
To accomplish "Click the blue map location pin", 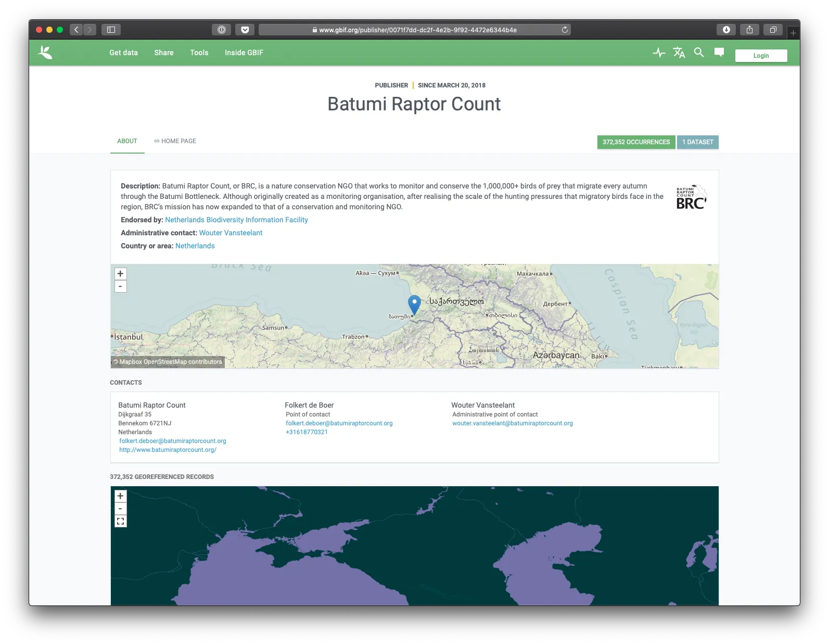I will pyautogui.click(x=414, y=305).
